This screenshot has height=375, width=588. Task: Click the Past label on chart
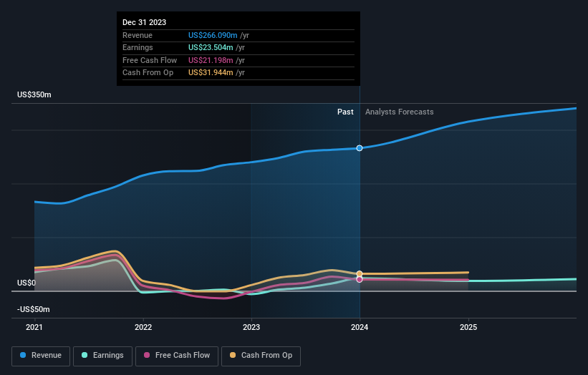coord(345,112)
